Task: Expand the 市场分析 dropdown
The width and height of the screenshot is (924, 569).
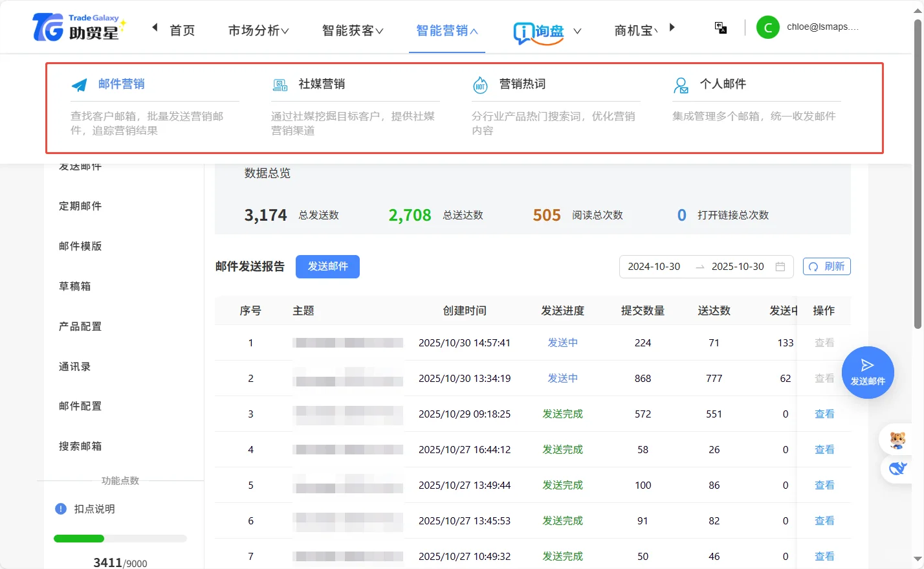Action: tap(258, 30)
